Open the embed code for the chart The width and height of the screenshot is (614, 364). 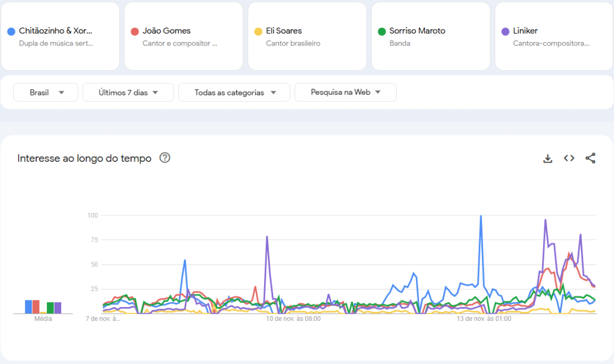point(568,158)
